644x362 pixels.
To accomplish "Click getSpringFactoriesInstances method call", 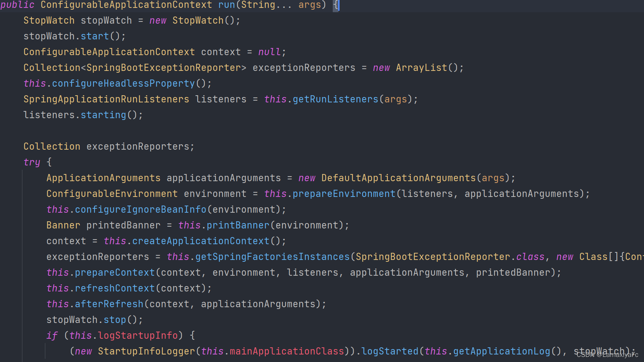I will (272, 257).
